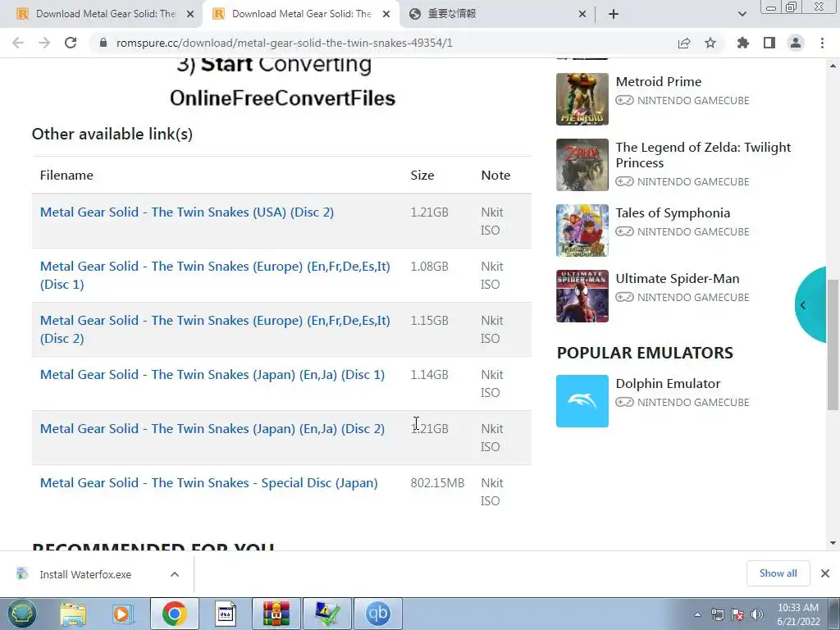840x630 pixels.
Task: Show hidden tray icons arrow
Action: [x=697, y=615]
